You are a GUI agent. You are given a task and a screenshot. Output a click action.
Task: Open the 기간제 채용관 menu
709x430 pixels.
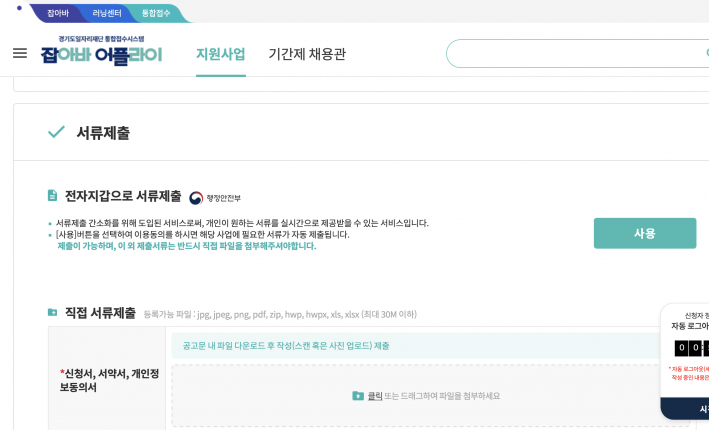coord(307,54)
